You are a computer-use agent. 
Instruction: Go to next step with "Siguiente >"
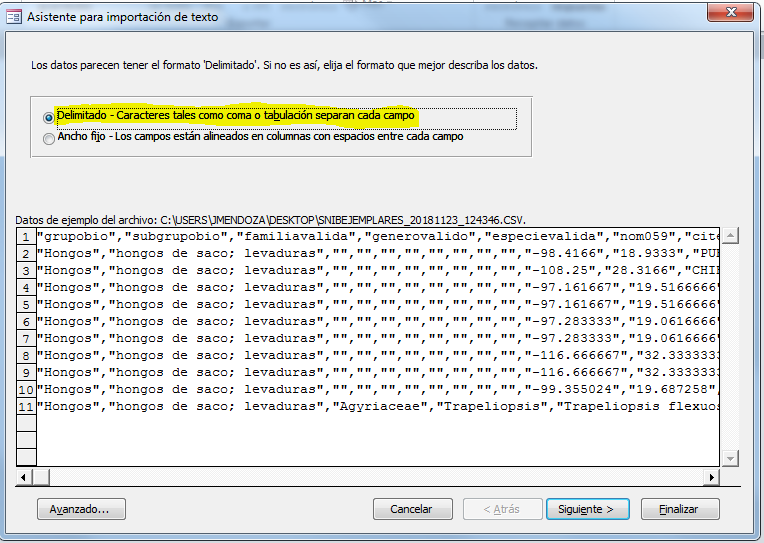586,509
